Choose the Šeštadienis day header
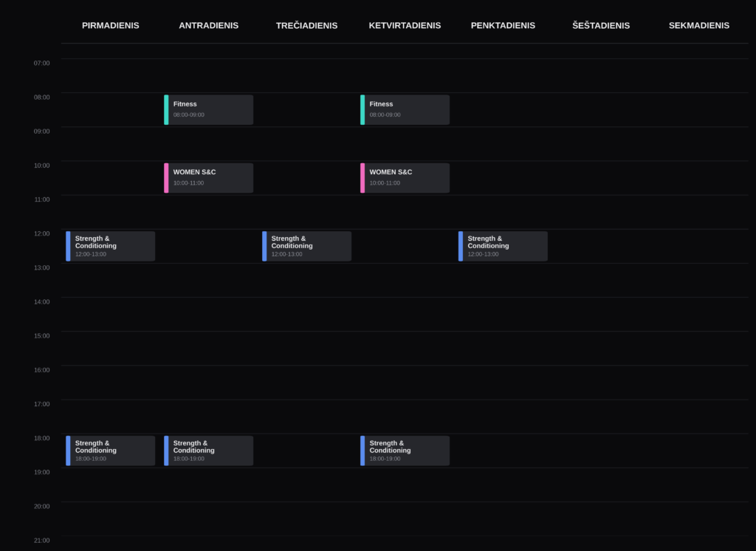This screenshot has width=756, height=551. point(601,25)
